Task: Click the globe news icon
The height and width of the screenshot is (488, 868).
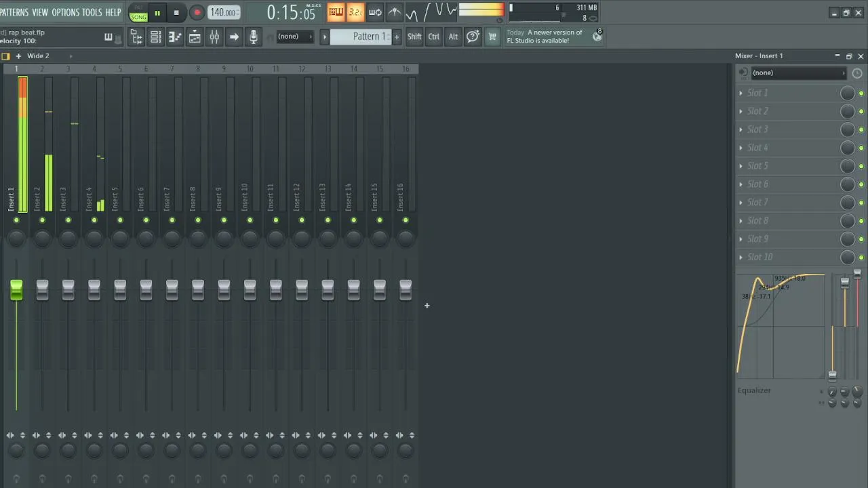Action: pos(597,36)
